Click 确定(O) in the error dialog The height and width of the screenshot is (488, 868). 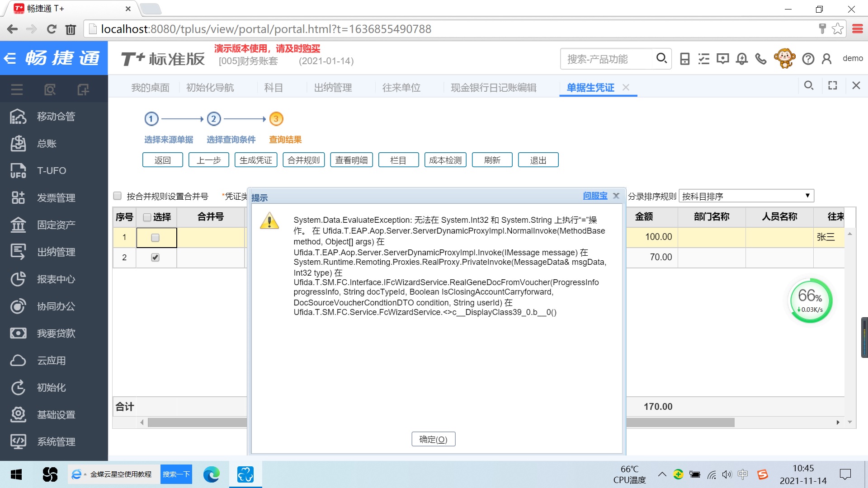click(433, 439)
